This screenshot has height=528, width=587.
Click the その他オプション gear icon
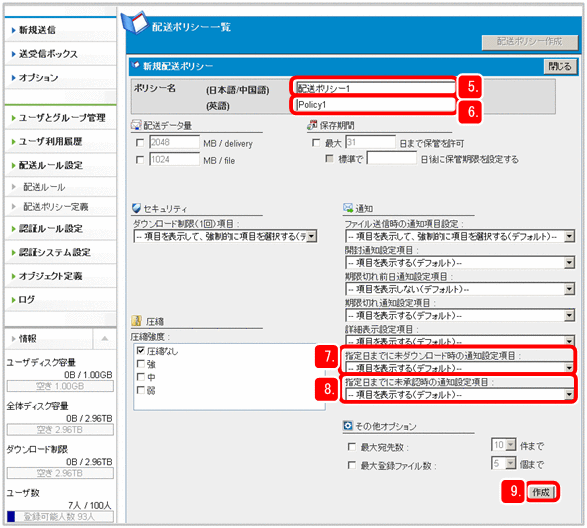coord(348,426)
